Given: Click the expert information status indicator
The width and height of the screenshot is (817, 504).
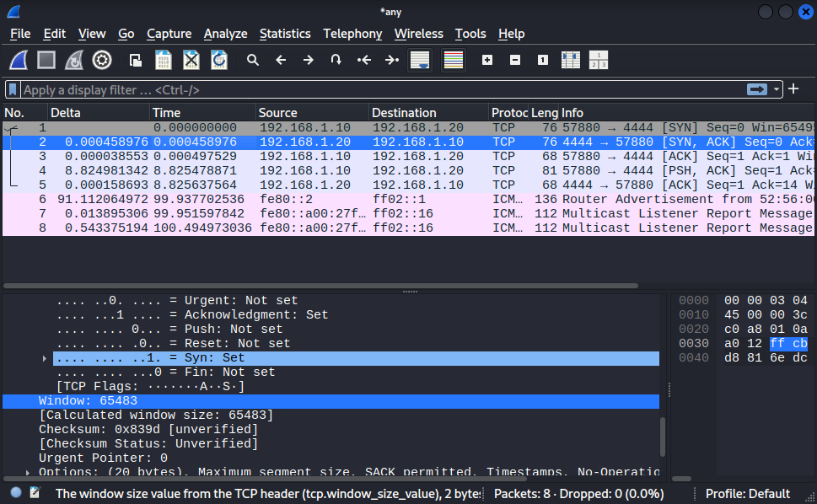Looking at the screenshot, I should [16, 493].
